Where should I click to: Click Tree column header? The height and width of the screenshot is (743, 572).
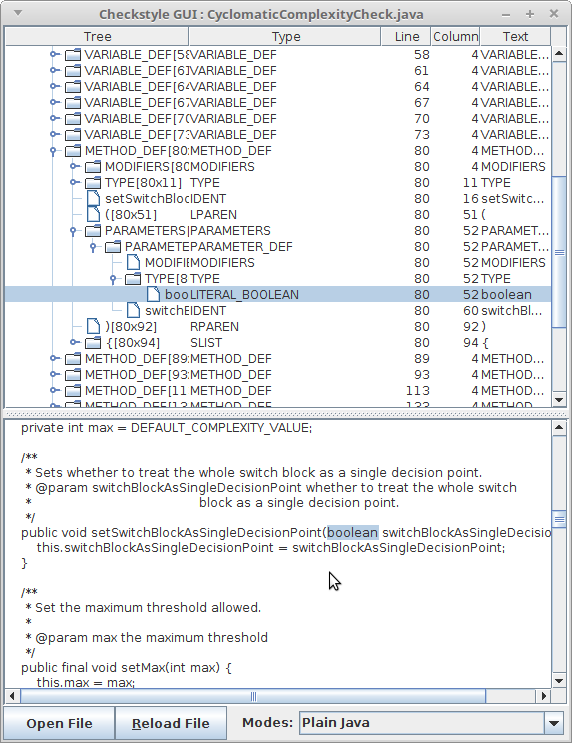pyautogui.click(x=97, y=36)
